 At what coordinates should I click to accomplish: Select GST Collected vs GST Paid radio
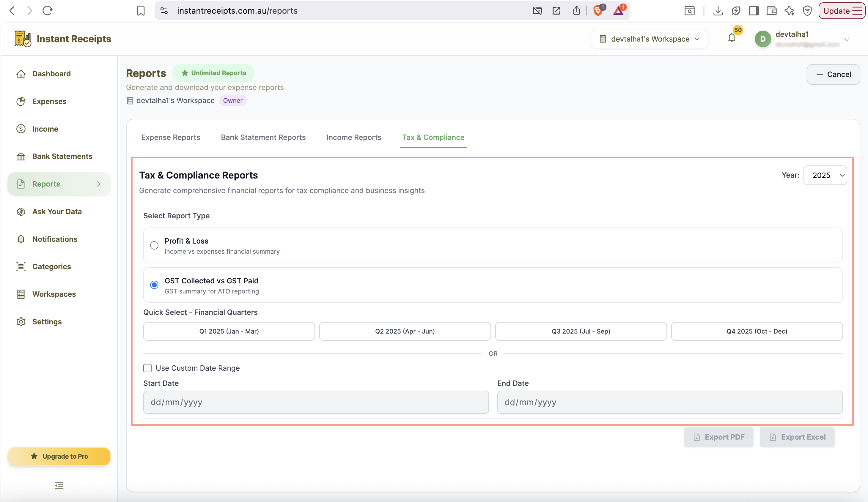(x=154, y=285)
